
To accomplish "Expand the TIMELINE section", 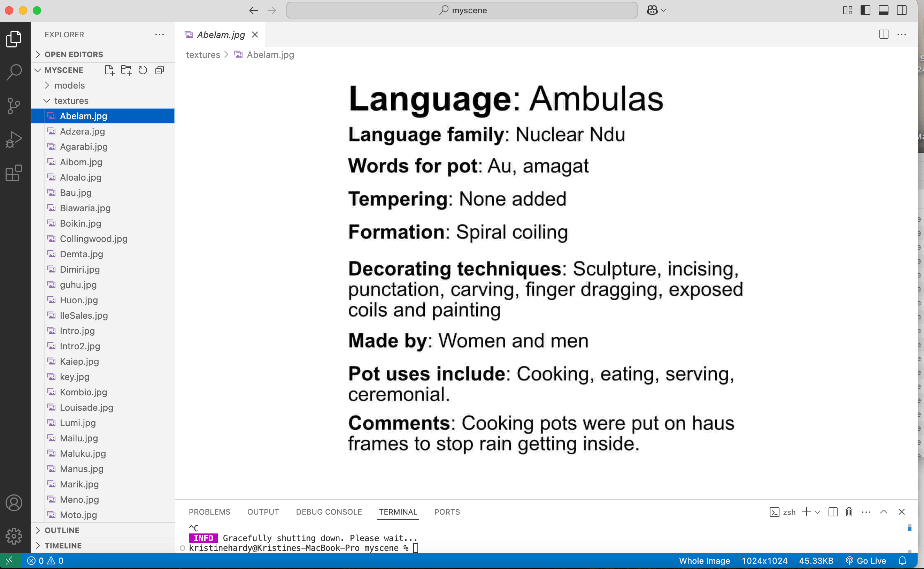I will (x=103, y=545).
